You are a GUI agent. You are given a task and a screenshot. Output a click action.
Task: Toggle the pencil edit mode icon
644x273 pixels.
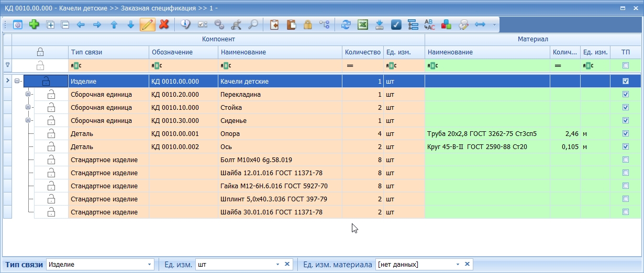point(148,25)
